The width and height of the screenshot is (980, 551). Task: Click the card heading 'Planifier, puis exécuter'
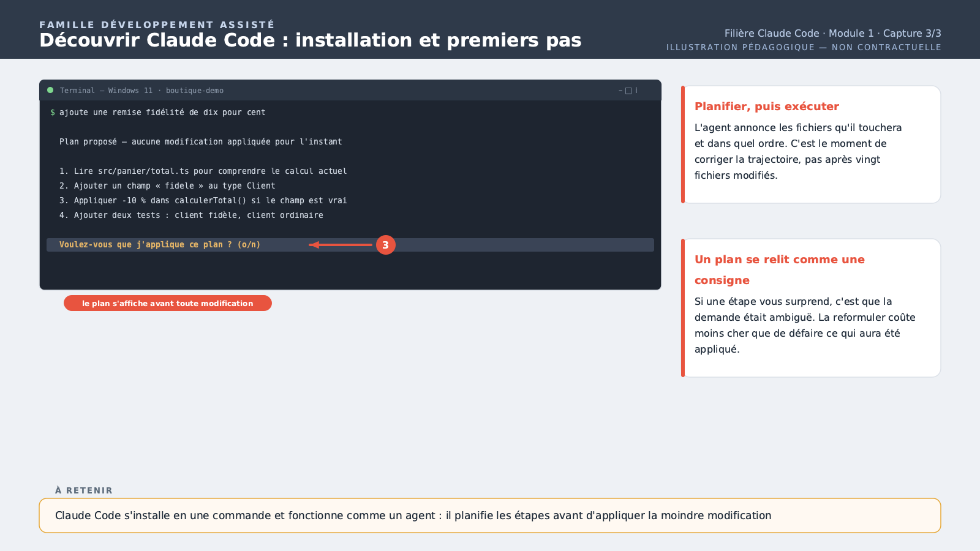tap(766, 107)
